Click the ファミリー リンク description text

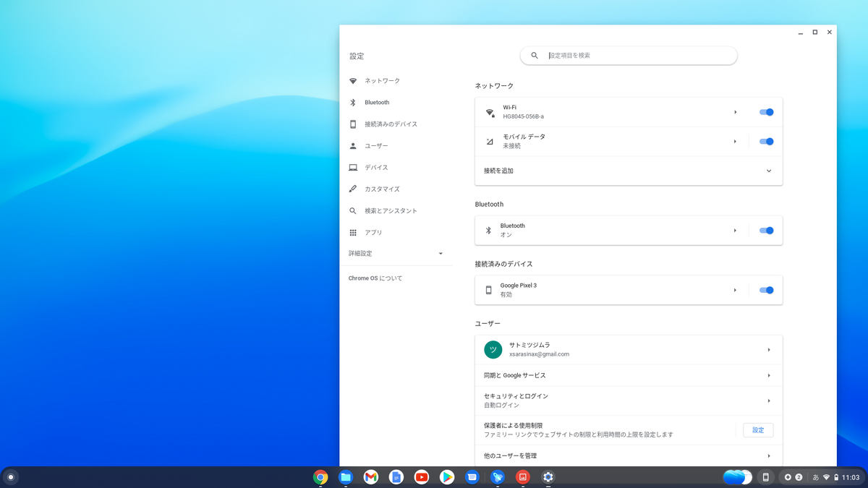pyautogui.click(x=579, y=435)
